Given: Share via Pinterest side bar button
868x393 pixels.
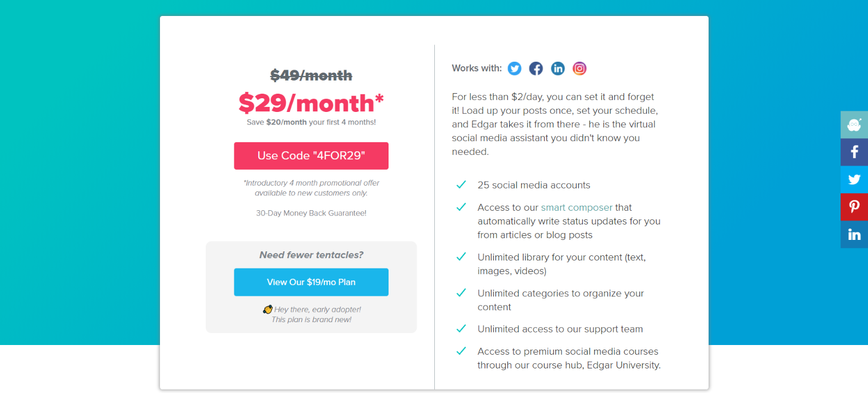Looking at the screenshot, I should click(x=854, y=207).
